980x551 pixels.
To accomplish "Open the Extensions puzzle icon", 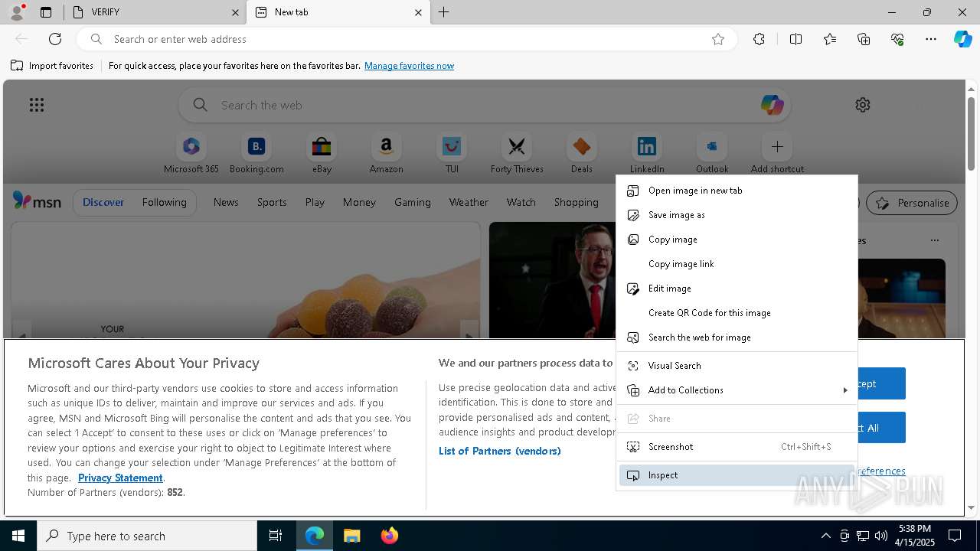I will pyautogui.click(x=759, y=39).
